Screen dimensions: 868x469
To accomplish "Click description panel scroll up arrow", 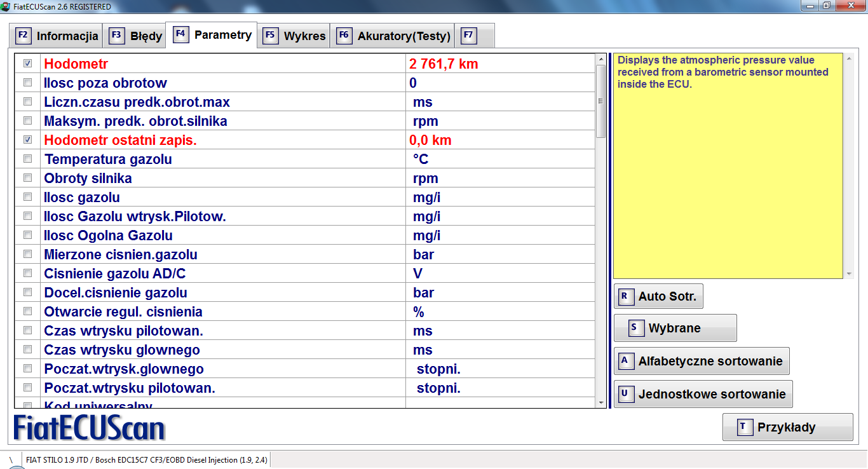I will click(x=850, y=59).
